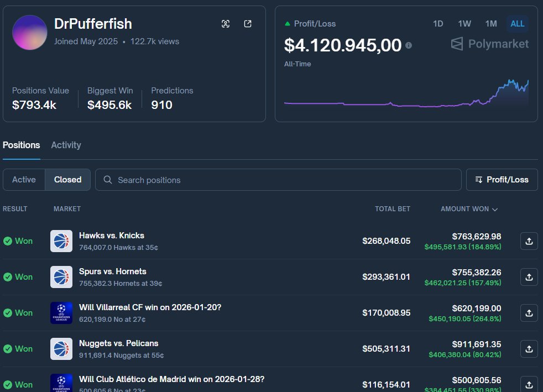Viewport: 543px width, 392px height.
Task: Click the Hawks vs. Knicks basketball icon
Action: point(61,241)
